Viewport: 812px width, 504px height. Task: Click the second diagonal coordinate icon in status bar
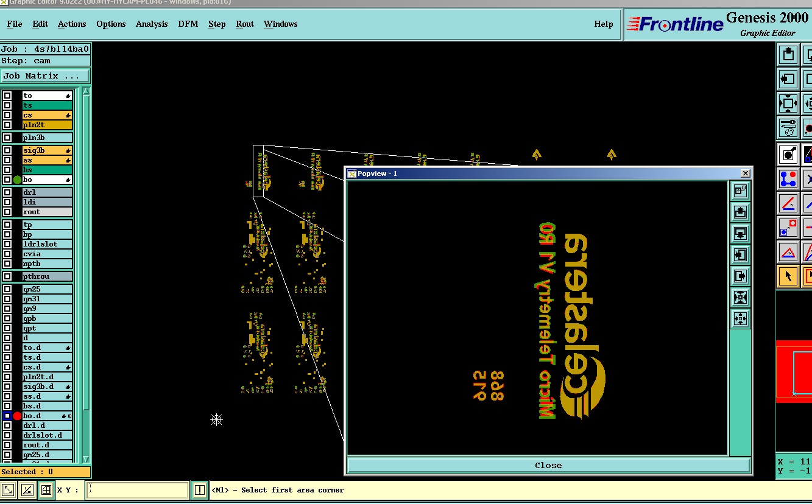(x=27, y=489)
